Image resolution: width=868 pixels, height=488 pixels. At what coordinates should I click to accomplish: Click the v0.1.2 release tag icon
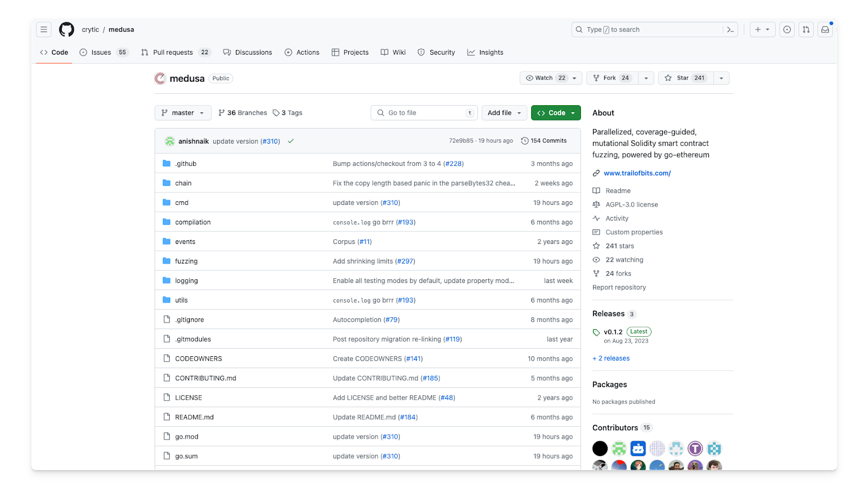(597, 331)
